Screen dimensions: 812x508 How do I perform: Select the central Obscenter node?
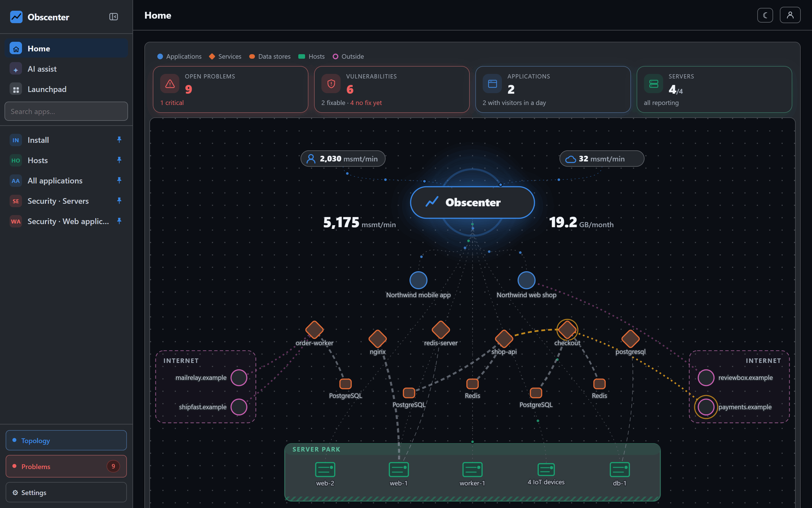click(x=472, y=202)
